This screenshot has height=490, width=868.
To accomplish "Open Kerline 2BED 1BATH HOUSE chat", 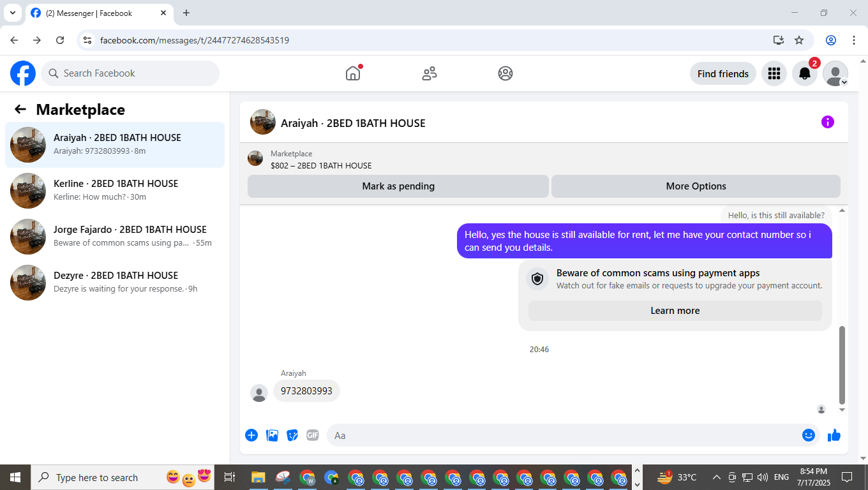I will click(x=115, y=191).
